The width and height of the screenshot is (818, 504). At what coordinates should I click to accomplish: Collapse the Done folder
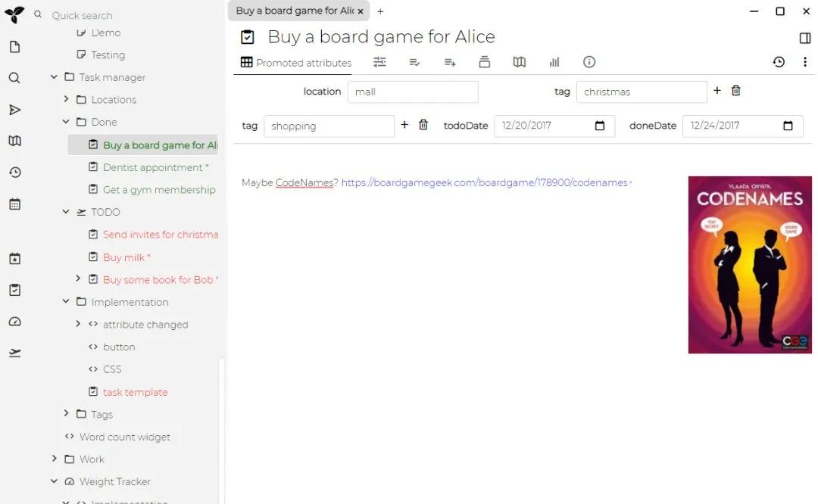(66, 121)
